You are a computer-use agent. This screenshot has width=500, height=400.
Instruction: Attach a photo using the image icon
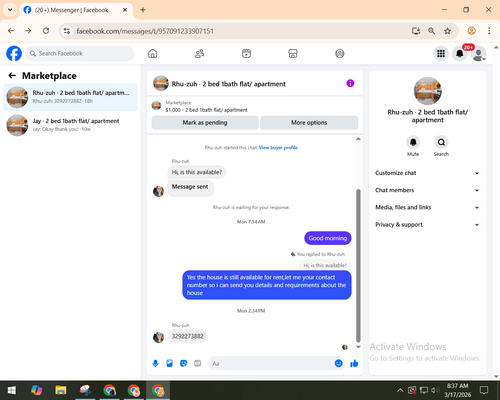(x=169, y=363)
